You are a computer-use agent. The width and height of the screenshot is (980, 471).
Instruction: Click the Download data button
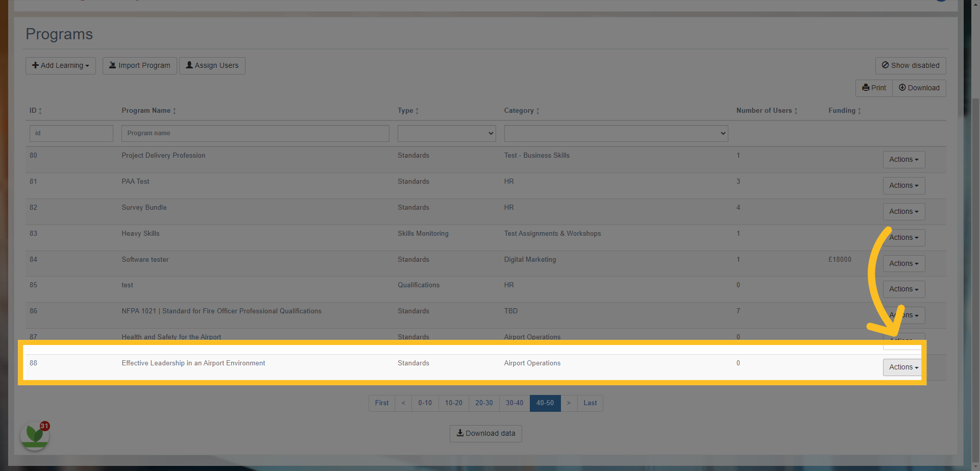click(486, 434)
